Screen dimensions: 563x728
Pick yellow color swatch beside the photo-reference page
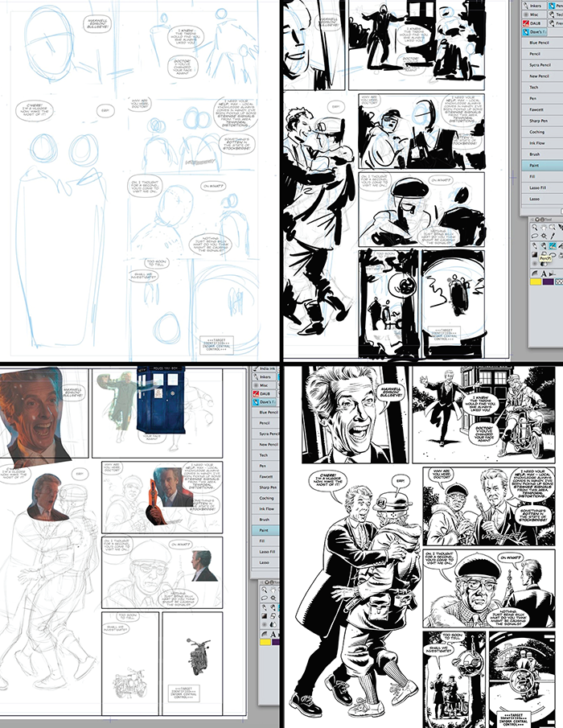click(x=265, y=642)
